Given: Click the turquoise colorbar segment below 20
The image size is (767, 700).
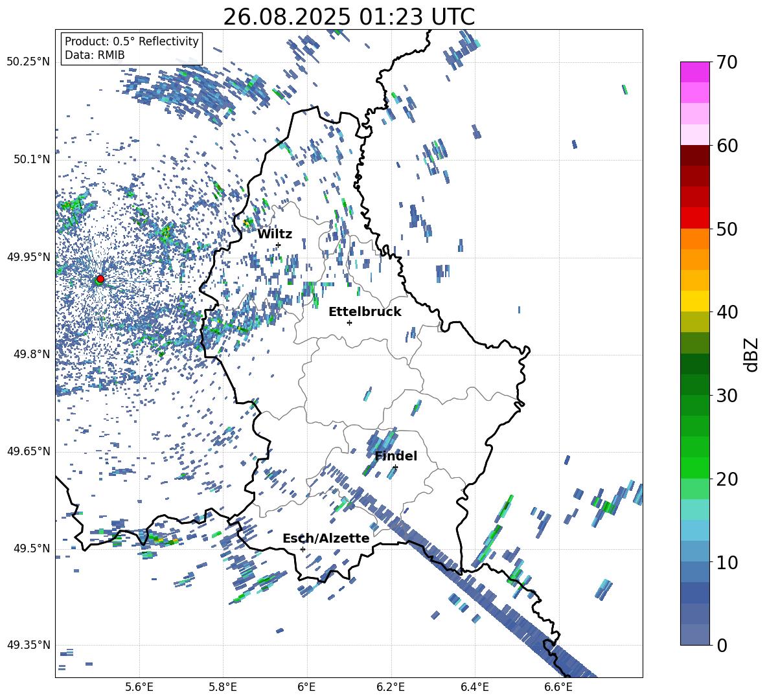Looking at the screenshot, I should [x=694, y=510].
